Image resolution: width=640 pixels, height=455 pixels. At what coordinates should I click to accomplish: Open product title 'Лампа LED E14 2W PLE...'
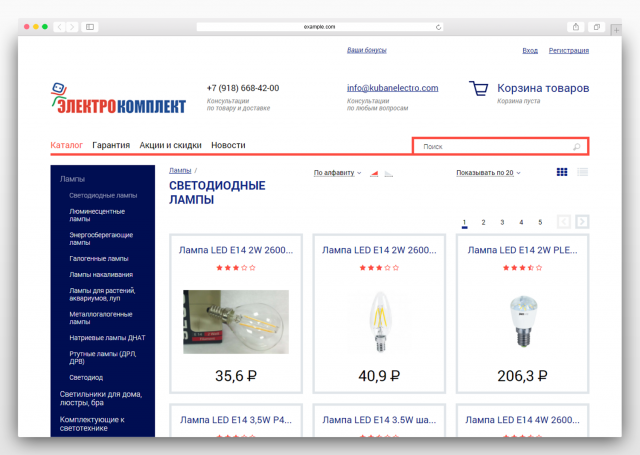pyautogui.click(x=522, y=250)
